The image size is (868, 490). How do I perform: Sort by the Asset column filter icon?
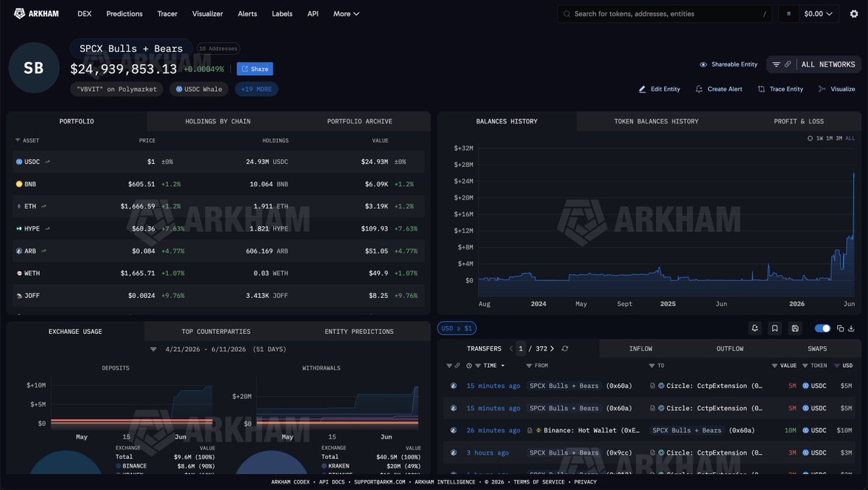18,140
